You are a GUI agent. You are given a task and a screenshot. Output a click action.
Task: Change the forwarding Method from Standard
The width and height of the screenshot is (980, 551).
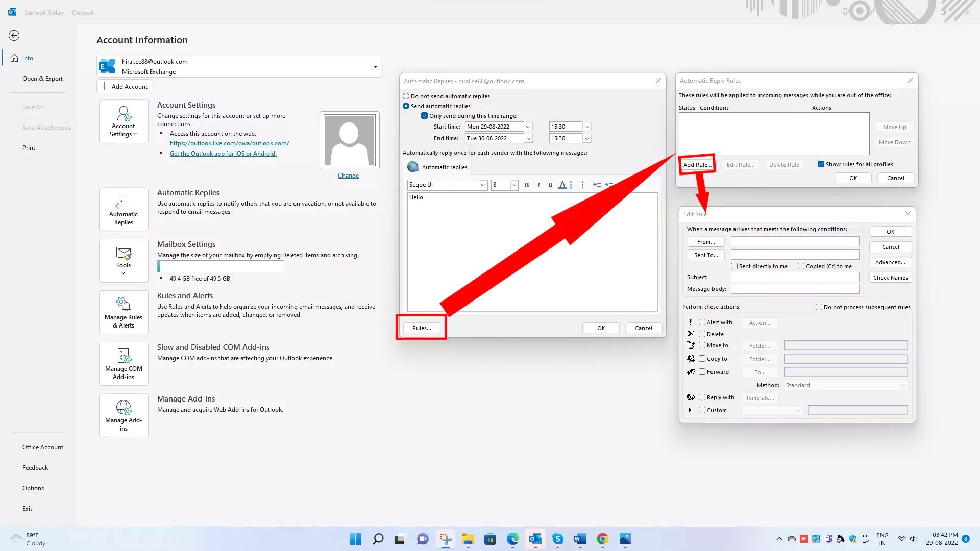[845, 385]
